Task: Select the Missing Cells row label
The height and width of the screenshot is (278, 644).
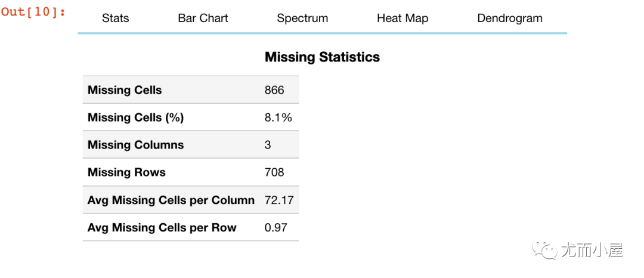Action: [x=125, y=90]
